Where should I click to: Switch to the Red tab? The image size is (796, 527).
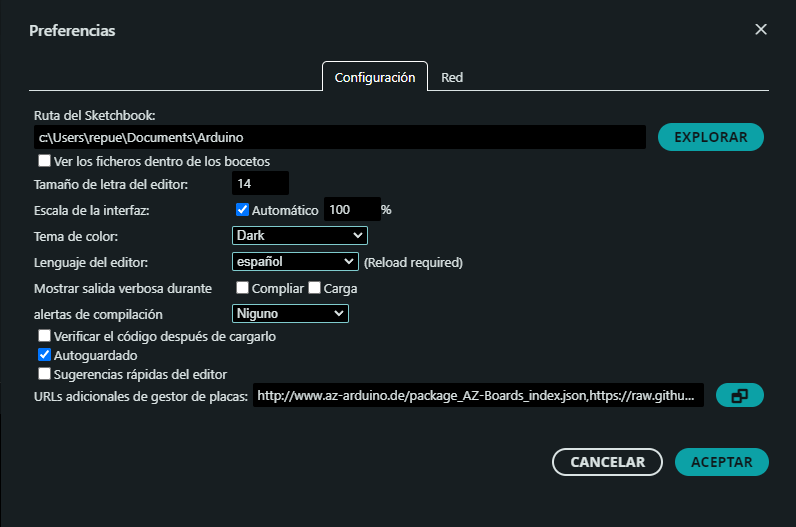click(x=452, y=77)
